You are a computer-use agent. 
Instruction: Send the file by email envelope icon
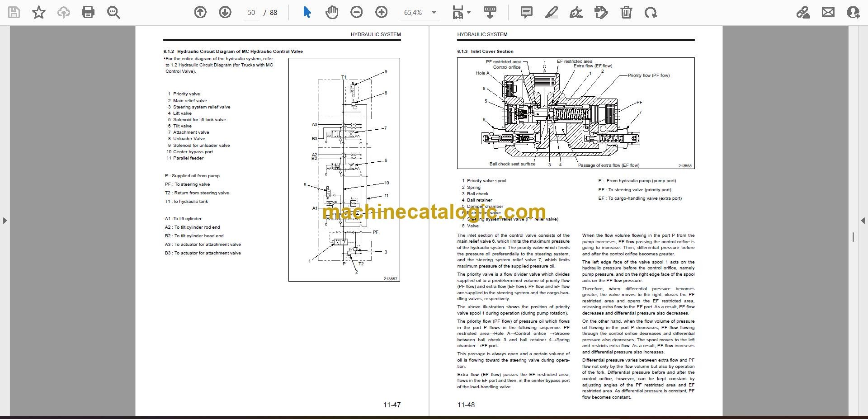click(x=828, y=12)
